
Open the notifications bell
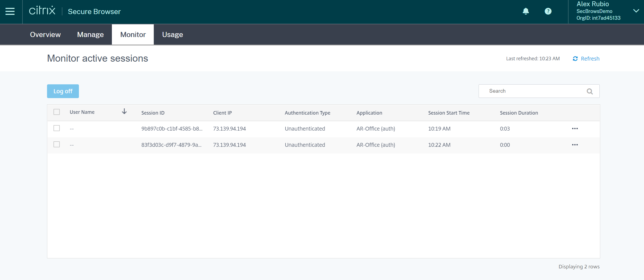[526, 11]
